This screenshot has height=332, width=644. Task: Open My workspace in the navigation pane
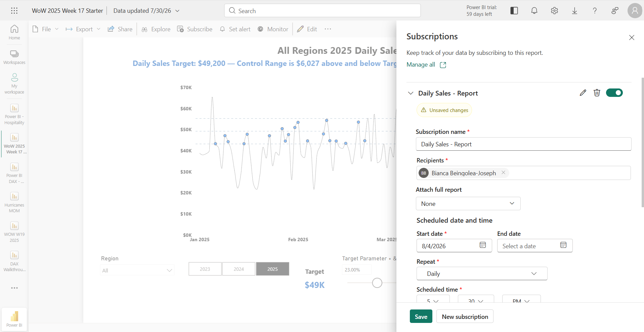(14, 83)
